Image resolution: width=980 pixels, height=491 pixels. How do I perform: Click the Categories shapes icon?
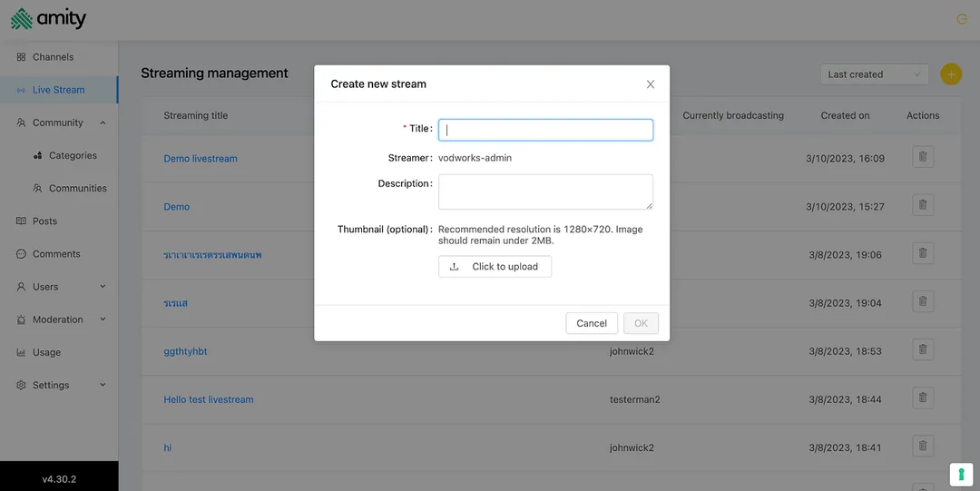click(x=37, y=156)
